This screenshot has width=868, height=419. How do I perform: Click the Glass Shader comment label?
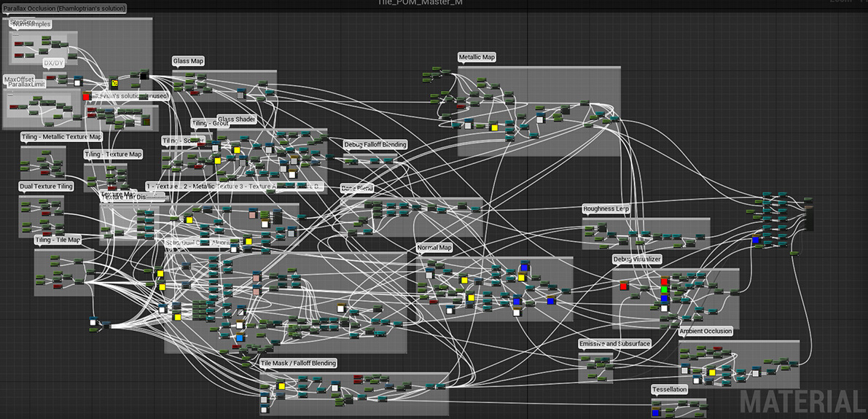[236, 120]
